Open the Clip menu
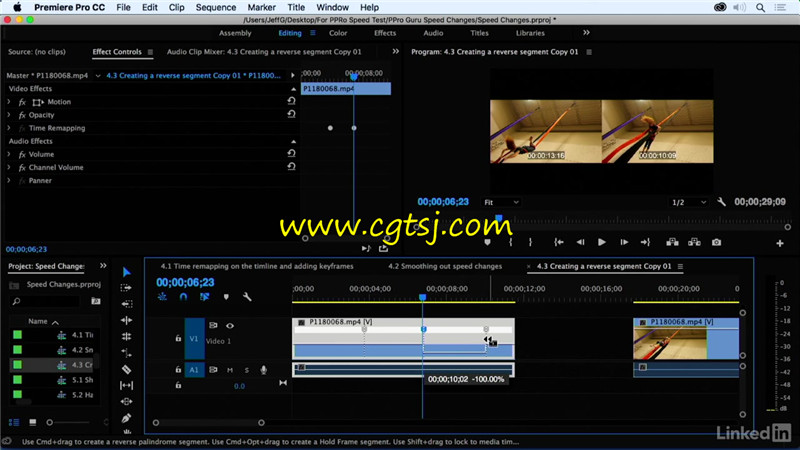 pos(177,7)
